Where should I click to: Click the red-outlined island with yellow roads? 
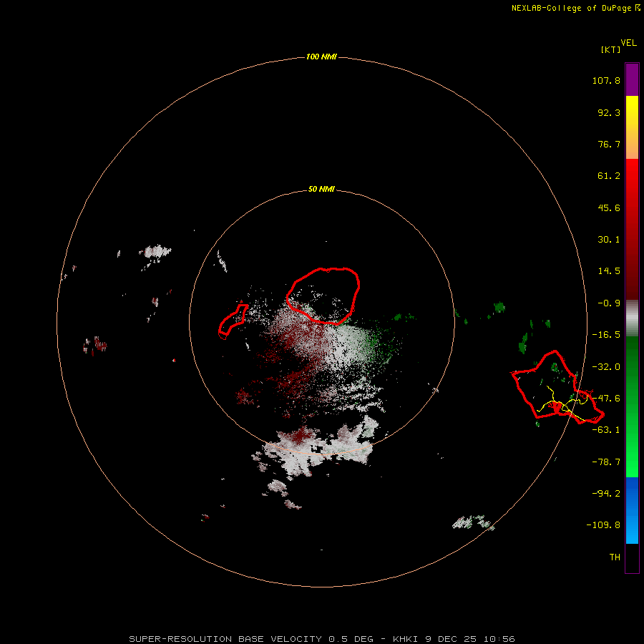pyautogui.click(x=557, y=387)
